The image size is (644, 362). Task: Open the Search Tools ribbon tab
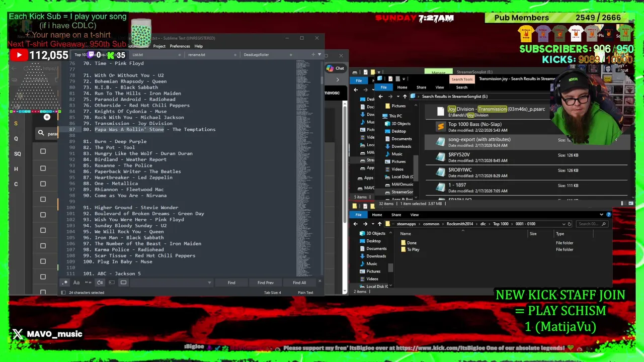click(x=462, y=79)
